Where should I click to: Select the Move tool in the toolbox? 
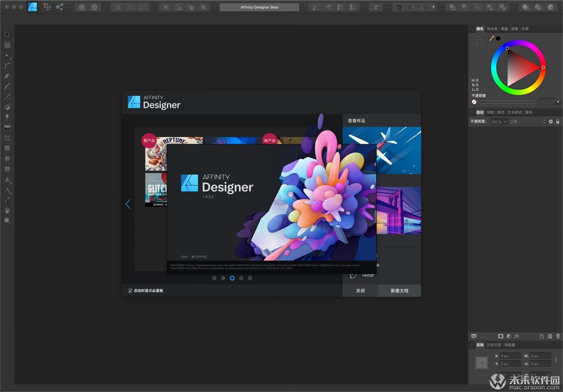pyautogui.click(x=7, y=34)
